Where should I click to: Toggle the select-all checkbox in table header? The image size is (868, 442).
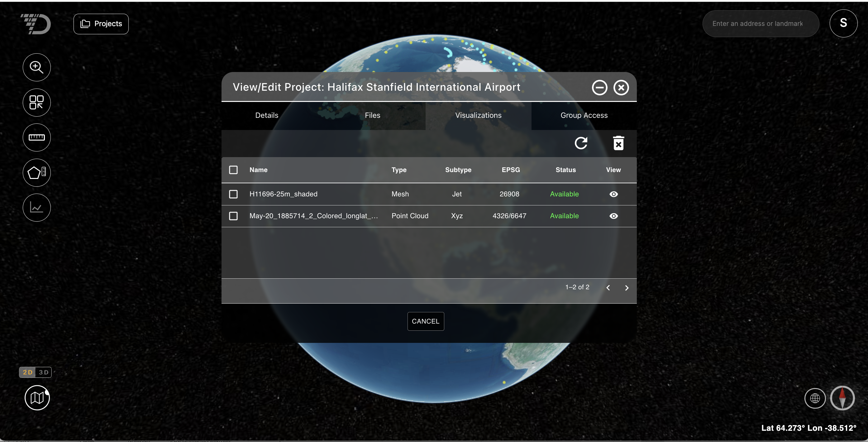[x=233, y=170]
